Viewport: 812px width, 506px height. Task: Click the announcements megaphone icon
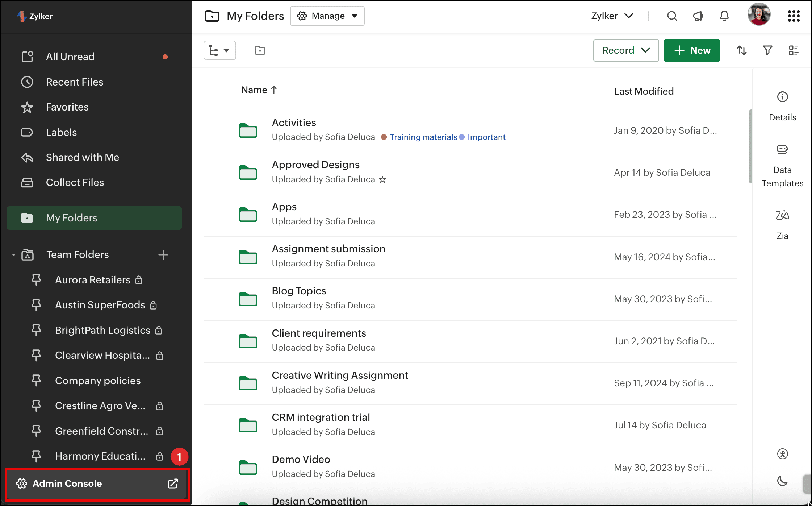point(698,16)
